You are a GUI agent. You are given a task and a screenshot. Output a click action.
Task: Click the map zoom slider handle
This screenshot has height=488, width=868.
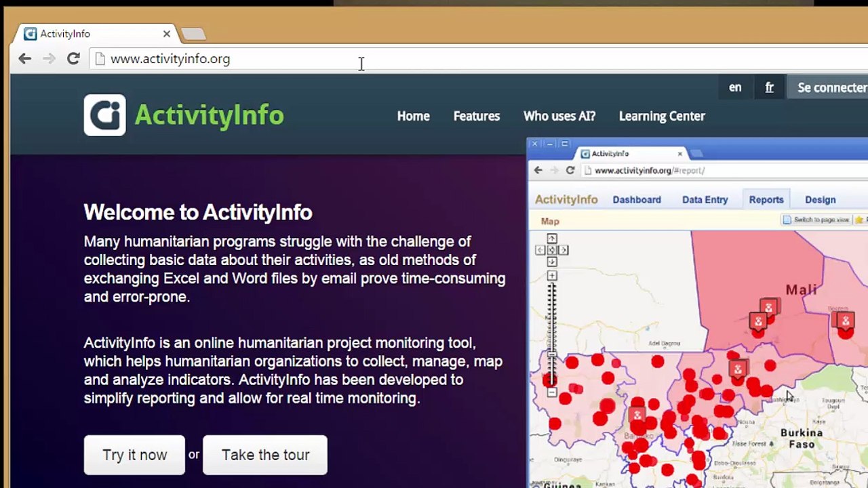point(552,355)
